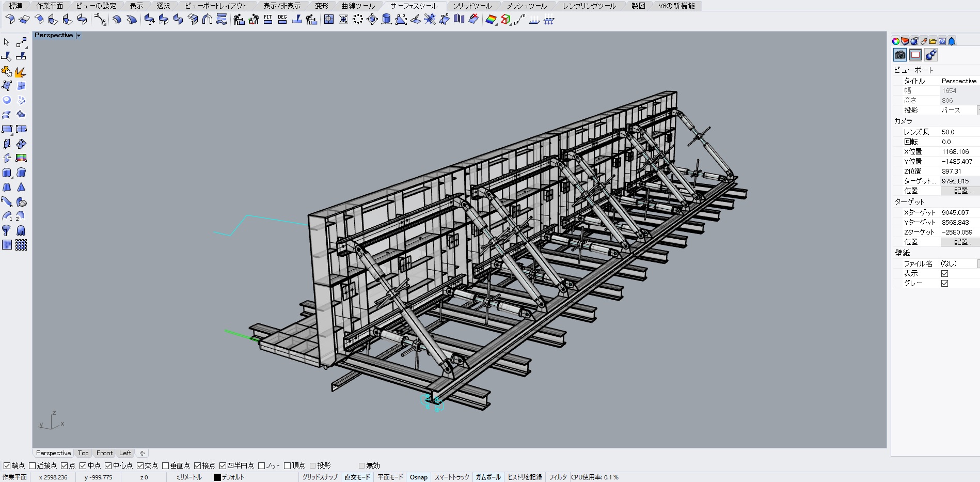Switch to the ソリッドツール toolbar tab
This screenshot has height=482, width=980.
tap(472, 6)
